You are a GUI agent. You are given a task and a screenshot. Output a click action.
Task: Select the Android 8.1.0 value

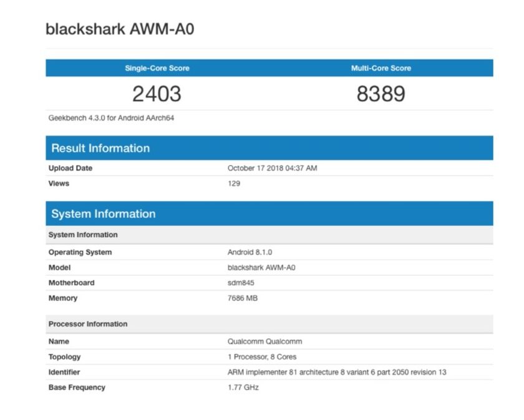coord(250,252)
